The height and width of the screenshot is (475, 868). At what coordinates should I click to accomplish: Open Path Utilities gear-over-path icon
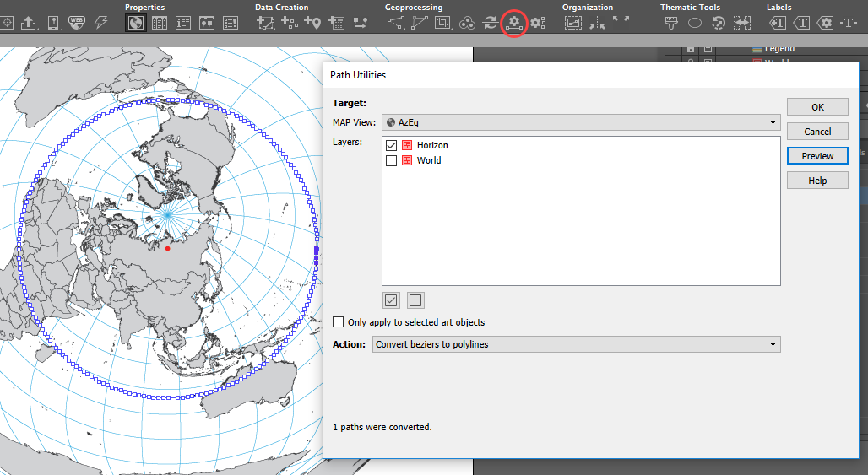click(x=514, y=24)
